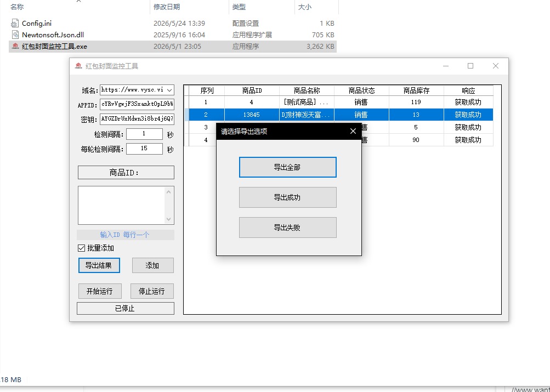The height and width of the screenshot is (392, 550).
Task: Click the 添加 button
Action: click(152, 265)
